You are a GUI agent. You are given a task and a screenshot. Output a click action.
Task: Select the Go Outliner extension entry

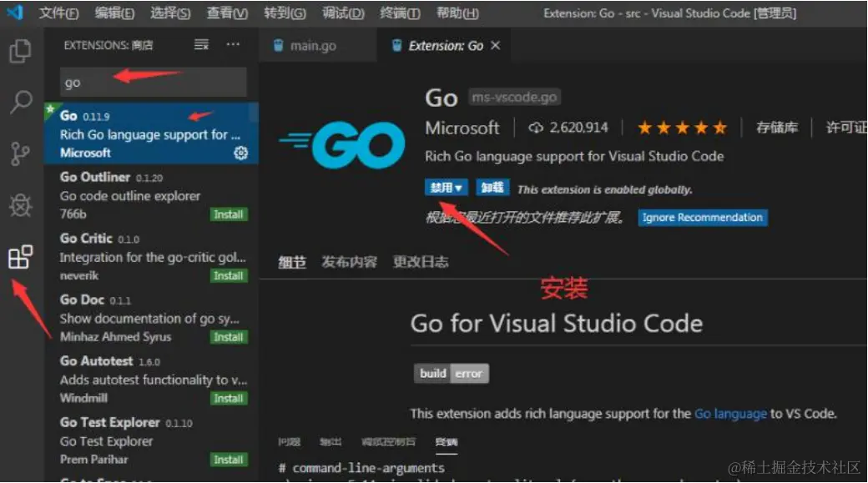[x=149, y=194]
